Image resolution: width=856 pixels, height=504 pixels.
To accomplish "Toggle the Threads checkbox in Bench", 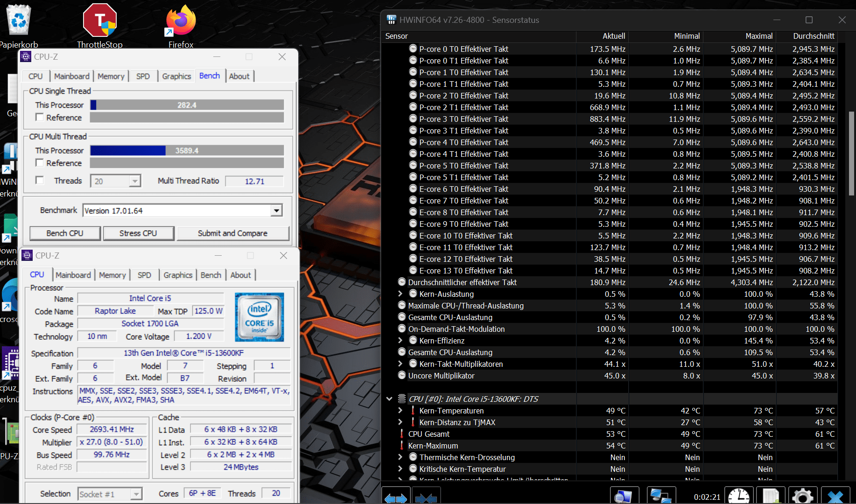I will [40, 180].
